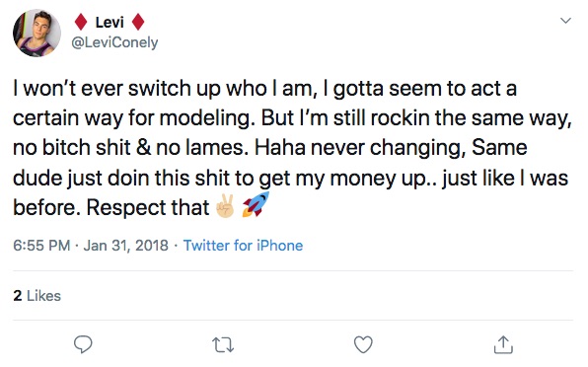Open the share tweet upload icon
The height and width of the screenshot is (367, 588).
pos(503,344)
